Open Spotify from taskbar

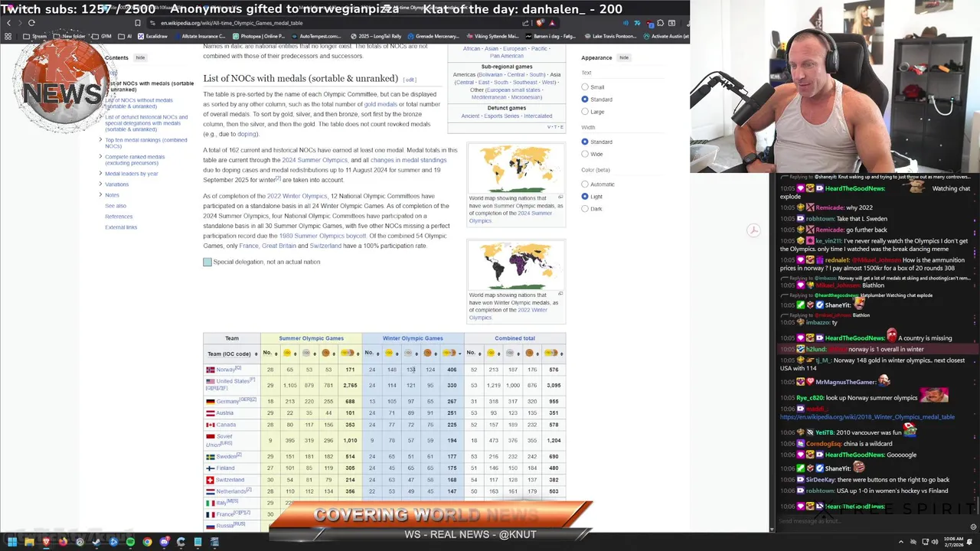coord(130,542)
